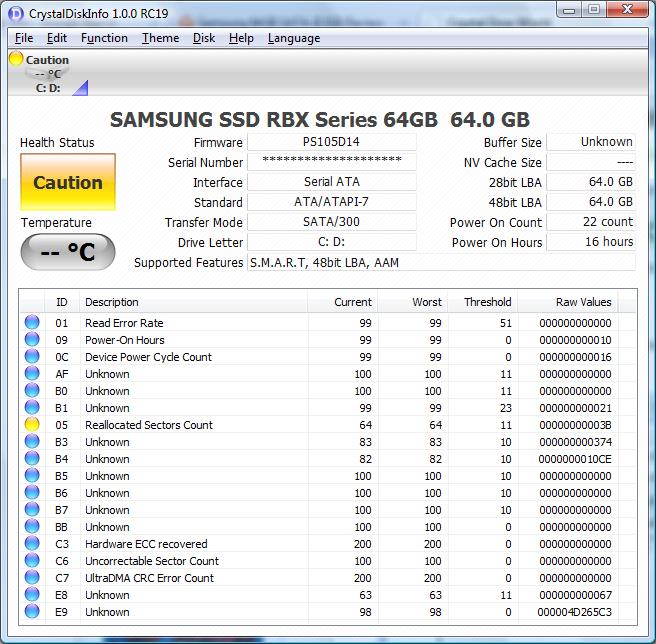Click the UltraDMA CRC Error Count orb
This screenshot has width=656, height=644.
32,577
